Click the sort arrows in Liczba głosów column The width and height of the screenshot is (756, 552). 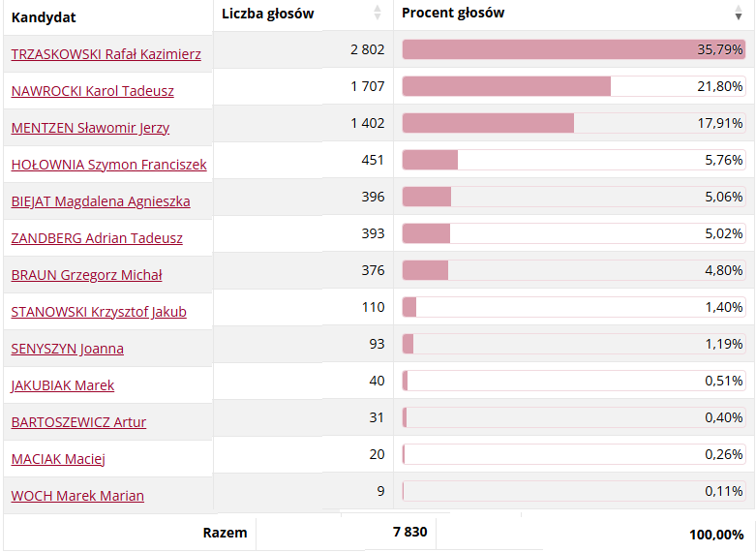point(378,14)
